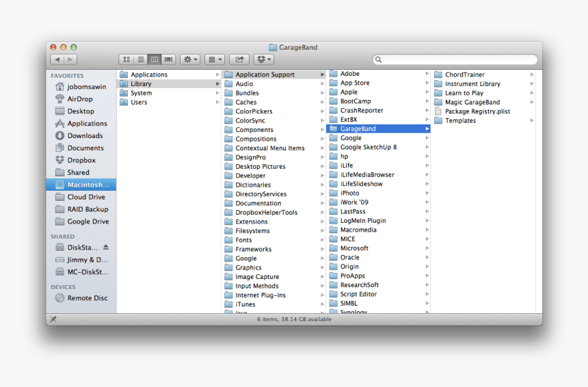Viewport: 588px width, 387px height.
Task: Select the GarageBand folder row
Action: tap(379, 129)
